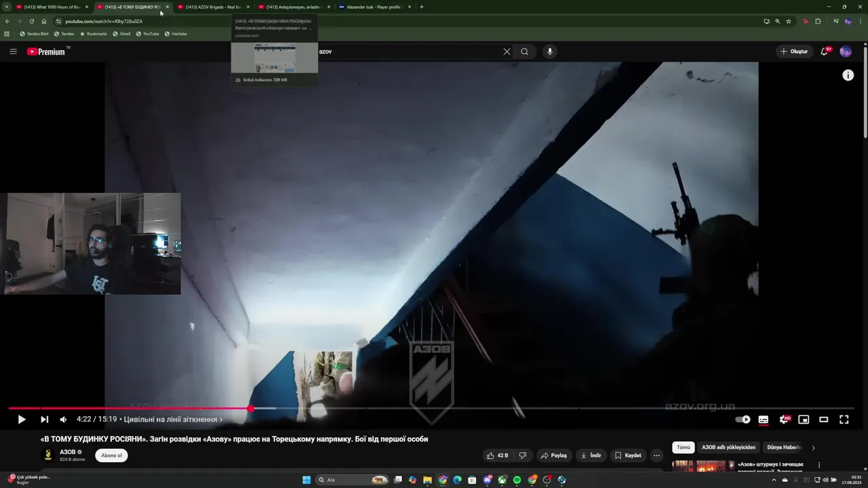Dislike the video
Viewport: 868px width, 488px height.
tap(522, 455)
